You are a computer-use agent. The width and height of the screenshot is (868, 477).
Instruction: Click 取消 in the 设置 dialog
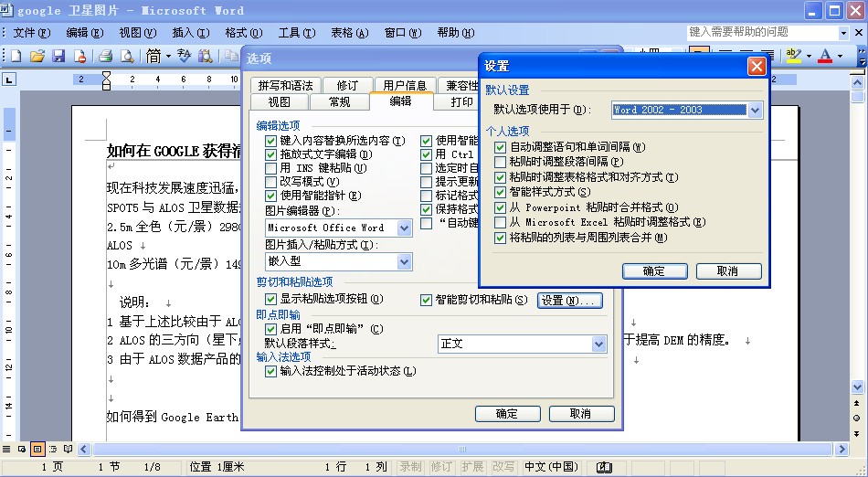pos(728,271)
